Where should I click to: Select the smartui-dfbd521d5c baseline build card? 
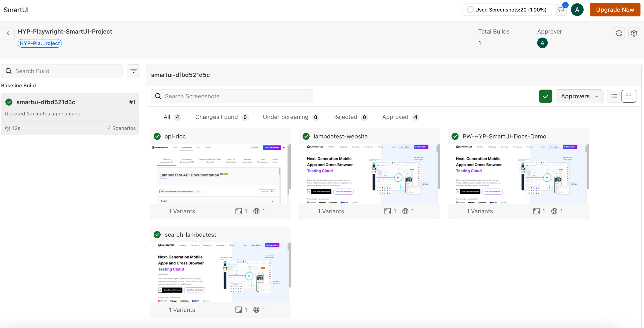coord(70,107)
